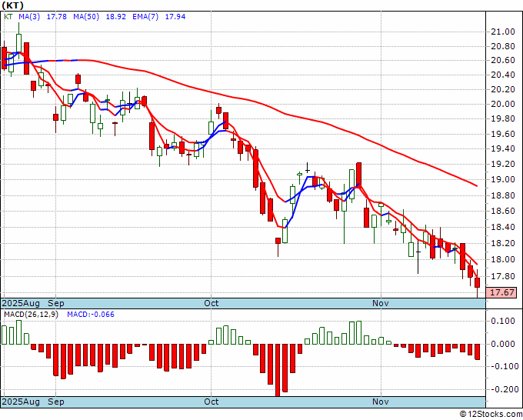523x420 pixels.
Task: Click the Nov marker on MACD timeline
Action: [381, 402]
